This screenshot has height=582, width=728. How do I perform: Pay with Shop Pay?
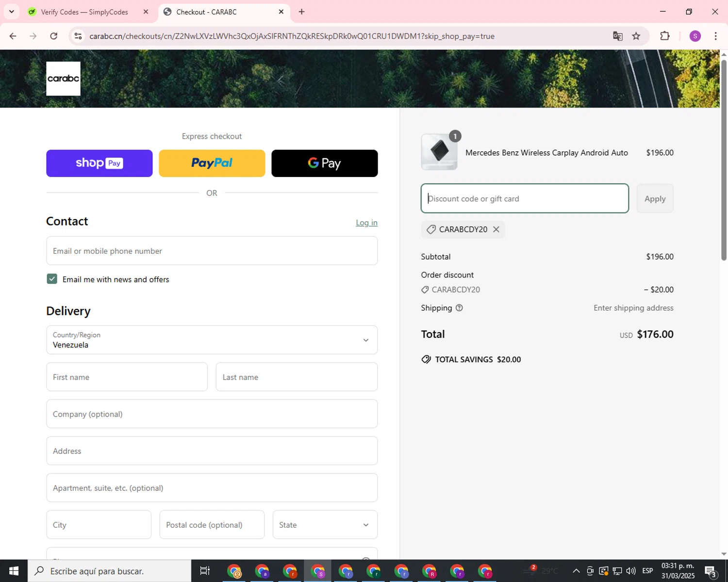[x=99, y=163]
